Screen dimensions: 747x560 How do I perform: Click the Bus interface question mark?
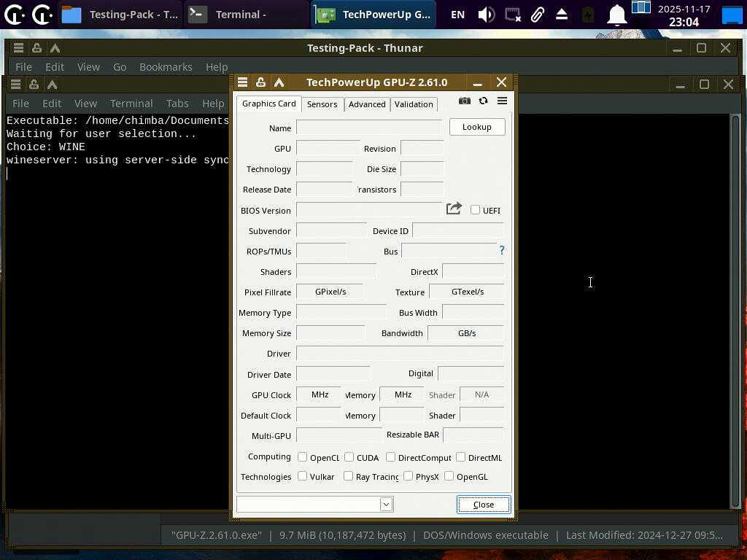click(502, 250)
